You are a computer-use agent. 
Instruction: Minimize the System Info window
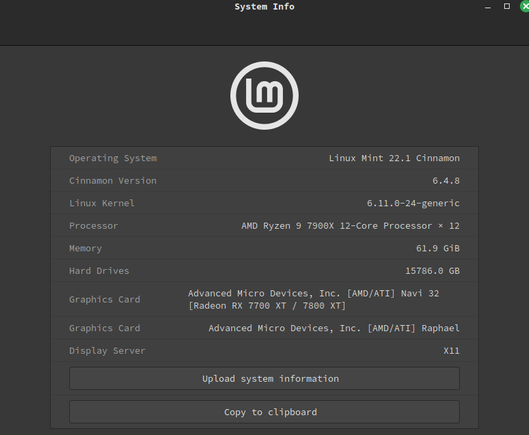[x=488, y=7]
